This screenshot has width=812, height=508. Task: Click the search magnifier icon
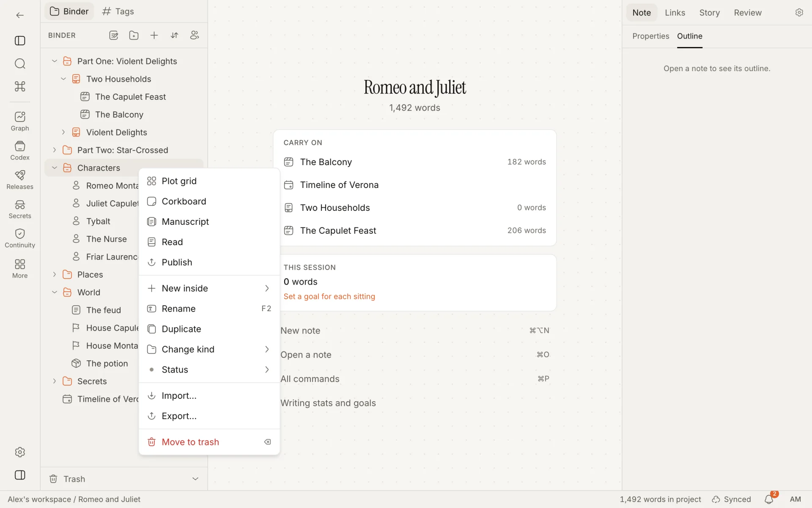tap(20, 63)
